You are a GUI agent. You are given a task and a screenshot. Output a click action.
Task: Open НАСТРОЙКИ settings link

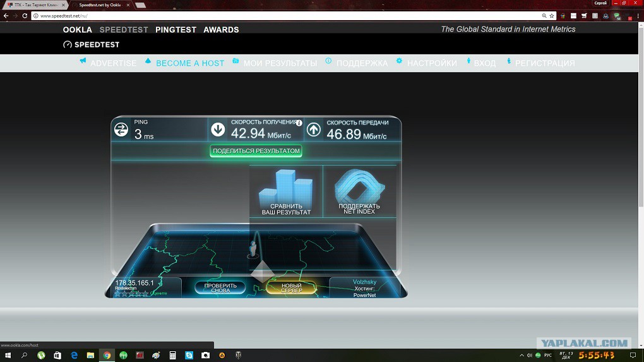pyautogui.click(x=432, y=63)
